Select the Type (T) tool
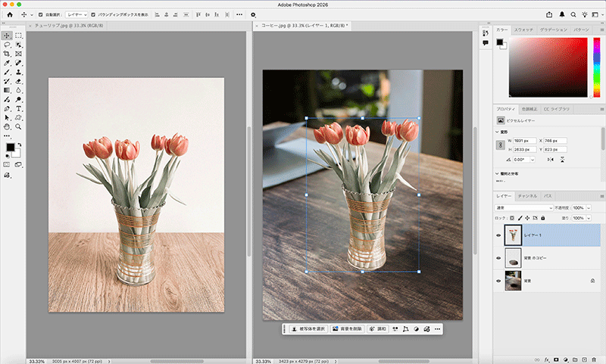 pyautogui.click(x=18, y=108)
